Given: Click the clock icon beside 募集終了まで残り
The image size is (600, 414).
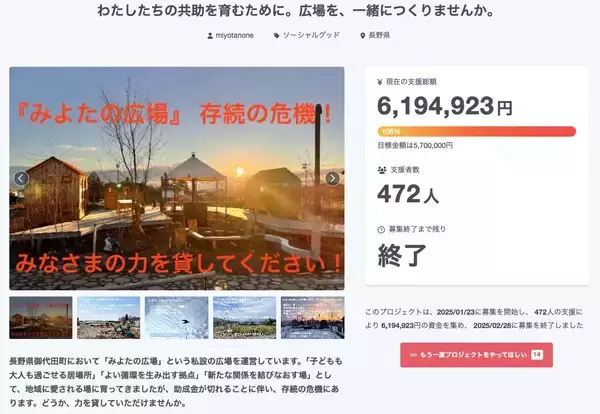Looking at the screenshot, I should click(382, 229).
